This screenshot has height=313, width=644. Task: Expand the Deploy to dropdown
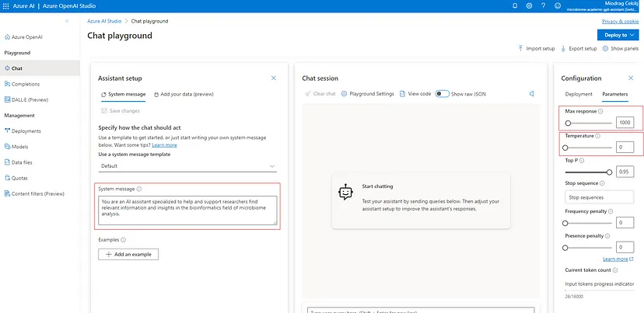618,35
